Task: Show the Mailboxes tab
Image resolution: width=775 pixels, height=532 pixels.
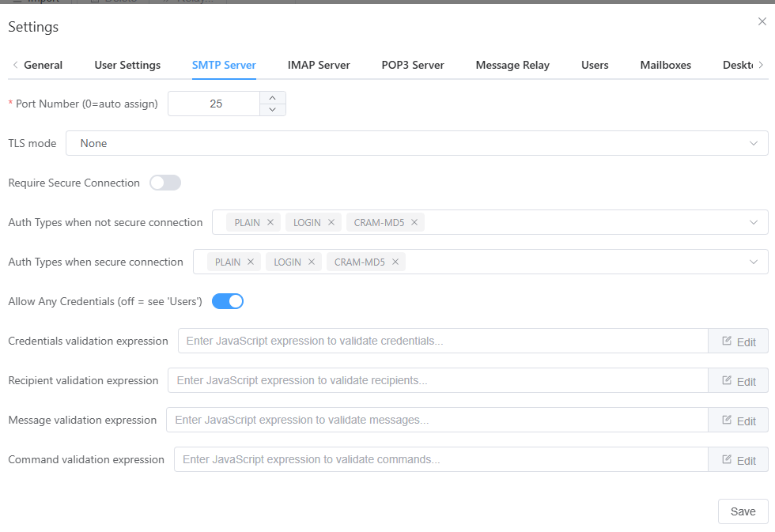Action: click(x=665, y=65)
